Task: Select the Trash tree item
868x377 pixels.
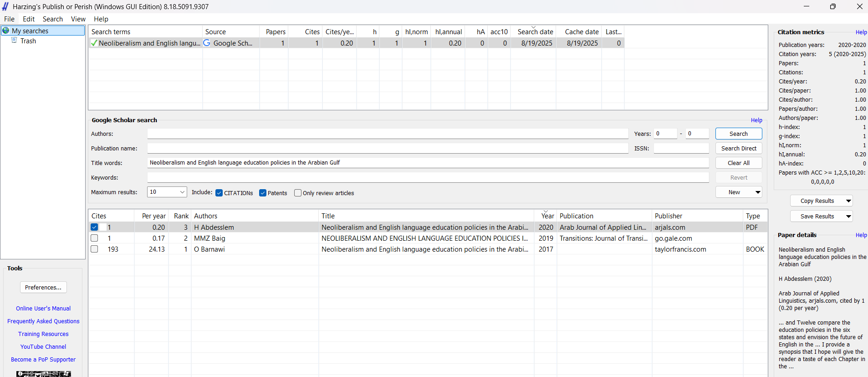Action: 28,41
